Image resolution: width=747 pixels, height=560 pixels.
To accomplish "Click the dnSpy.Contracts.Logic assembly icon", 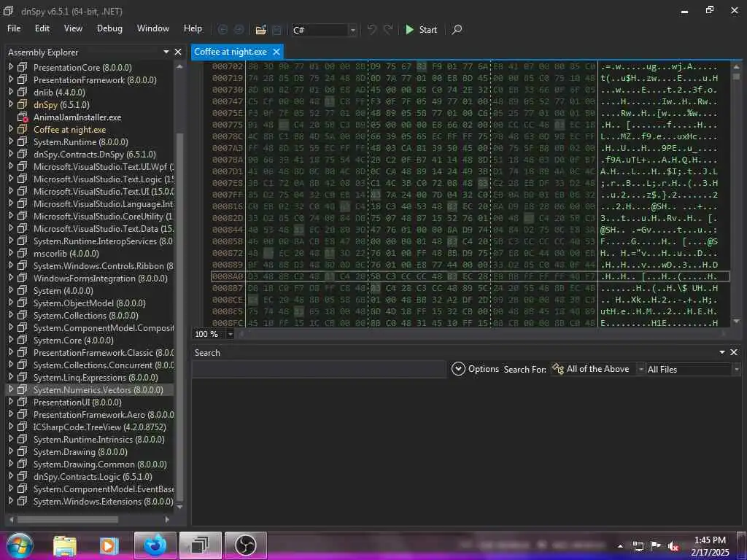I will click(23, 476).
